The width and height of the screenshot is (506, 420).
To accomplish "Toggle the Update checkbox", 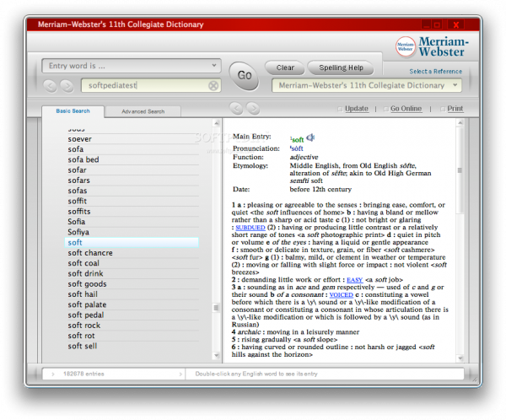I will coord(340,109).
